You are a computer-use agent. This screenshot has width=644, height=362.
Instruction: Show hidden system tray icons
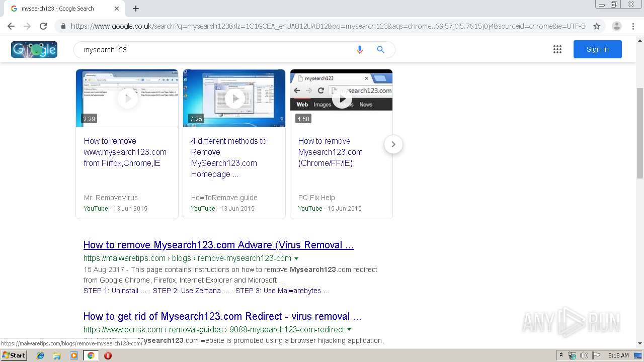tap(561, 355)
